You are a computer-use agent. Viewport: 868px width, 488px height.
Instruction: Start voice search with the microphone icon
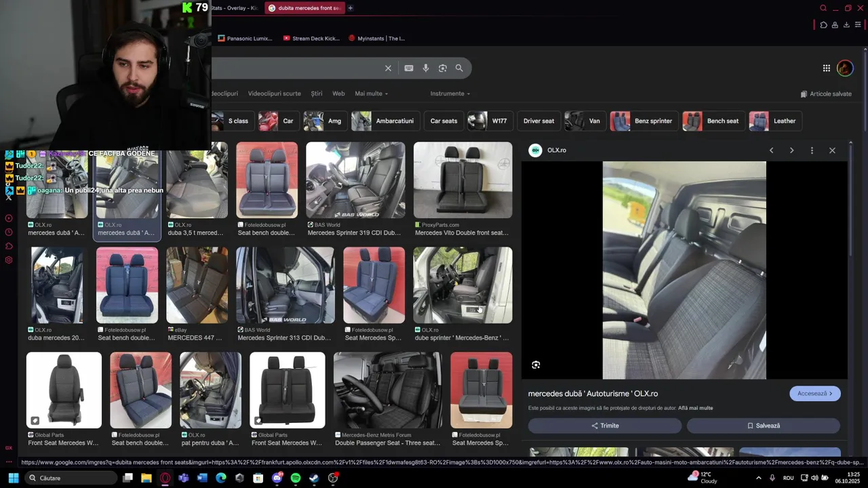click(x=425, y=68)
